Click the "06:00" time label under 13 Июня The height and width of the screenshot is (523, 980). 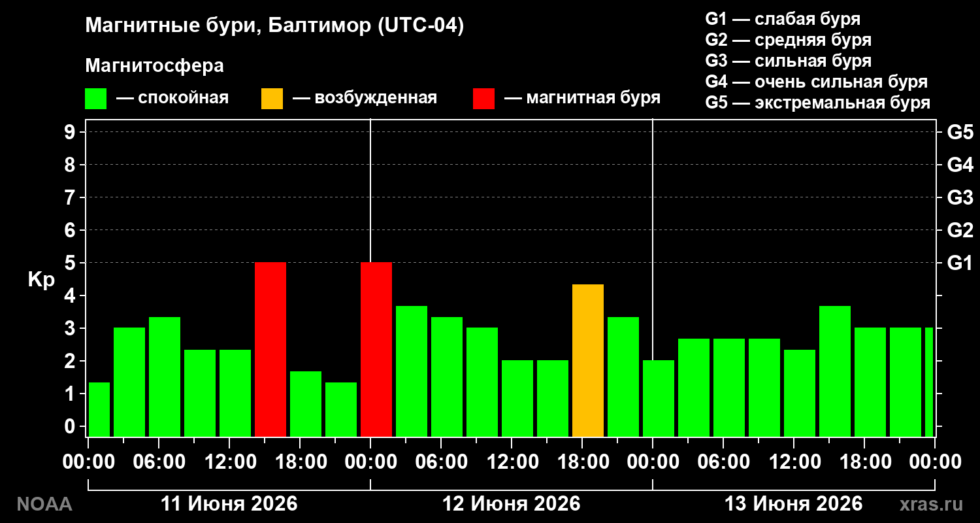pos(723,462)
